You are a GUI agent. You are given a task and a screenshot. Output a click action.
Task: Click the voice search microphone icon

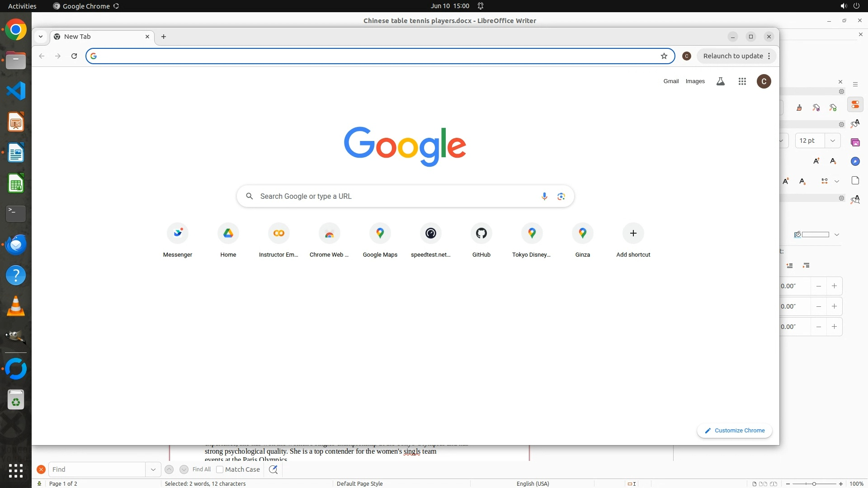pyautogui.click(x=544, y=196)
